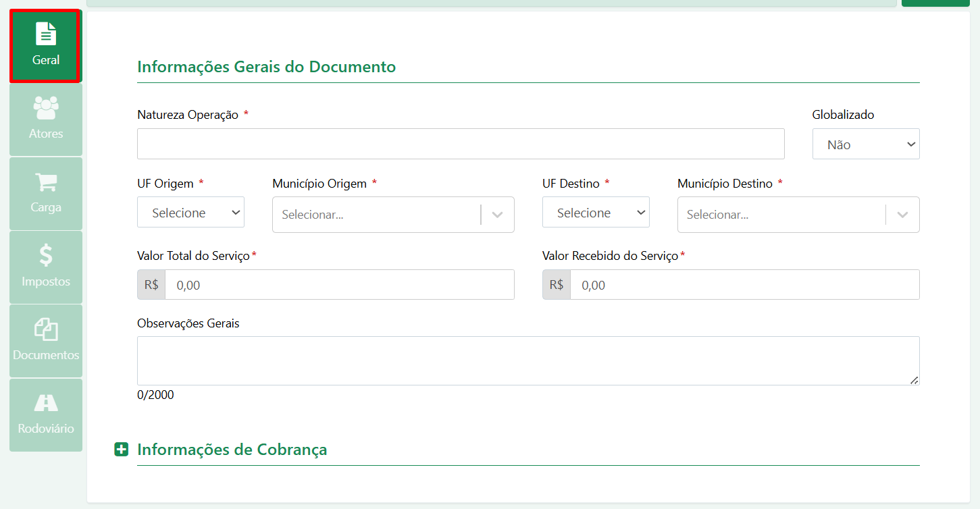Click the Natureza Operação input field
This screenshot has height=509, width=980.
pyautogui.click(x=461, y=144)
